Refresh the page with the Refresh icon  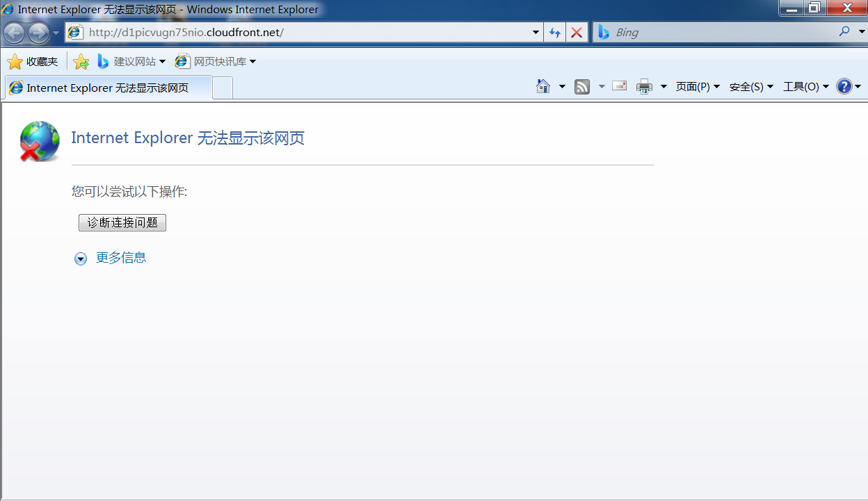[554, 32]
